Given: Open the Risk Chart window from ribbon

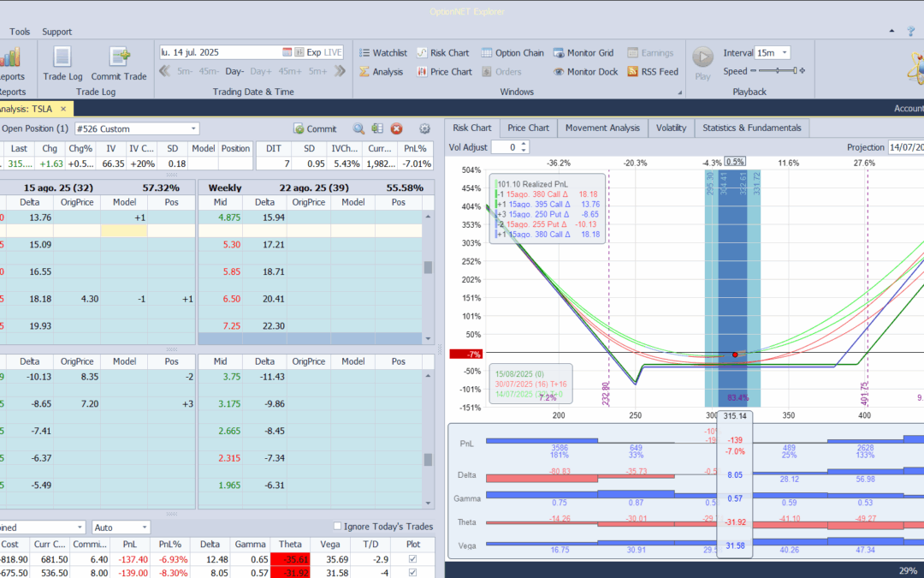Looking at the screenshot, I should 442,52.
